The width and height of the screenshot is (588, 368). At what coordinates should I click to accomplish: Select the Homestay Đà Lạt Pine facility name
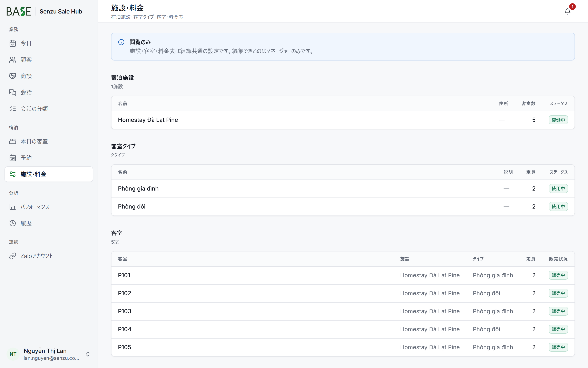[148, 120]
